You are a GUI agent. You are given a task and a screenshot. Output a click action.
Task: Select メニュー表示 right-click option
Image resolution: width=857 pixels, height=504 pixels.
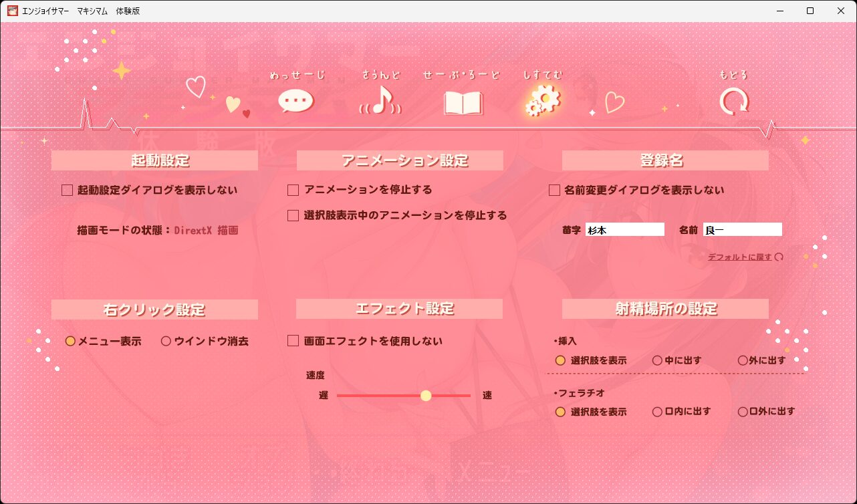pyautogui.click(x=70, y=341)
